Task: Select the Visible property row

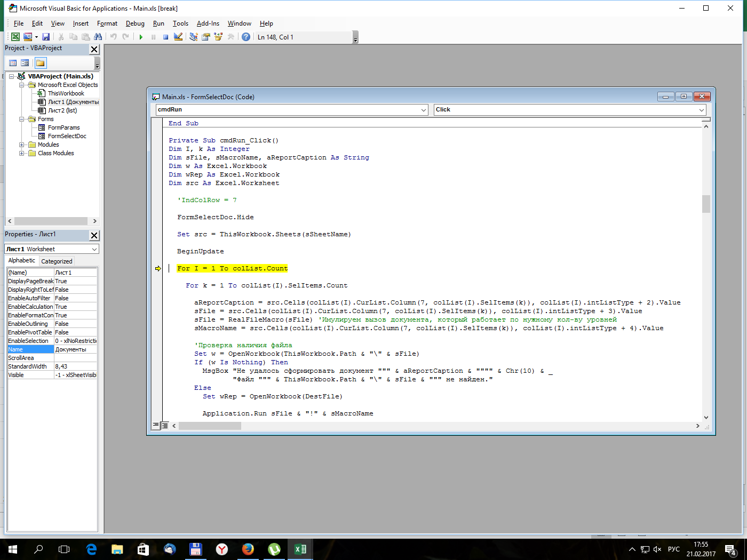Action: click(52, 375)
